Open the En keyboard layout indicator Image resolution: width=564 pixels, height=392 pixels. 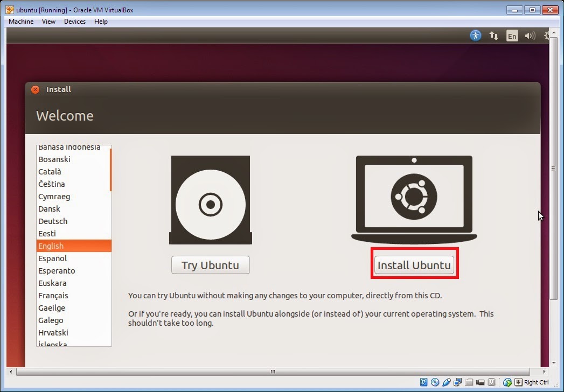coord(512,36)
